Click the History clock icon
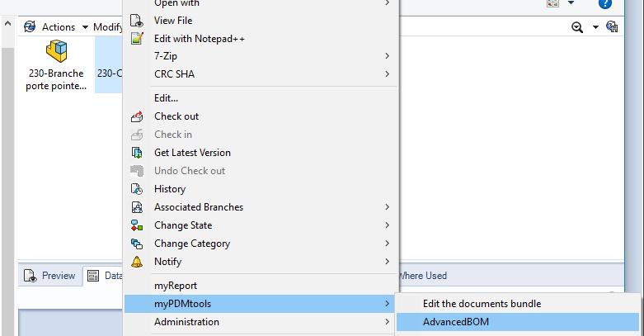 [137, 189]
